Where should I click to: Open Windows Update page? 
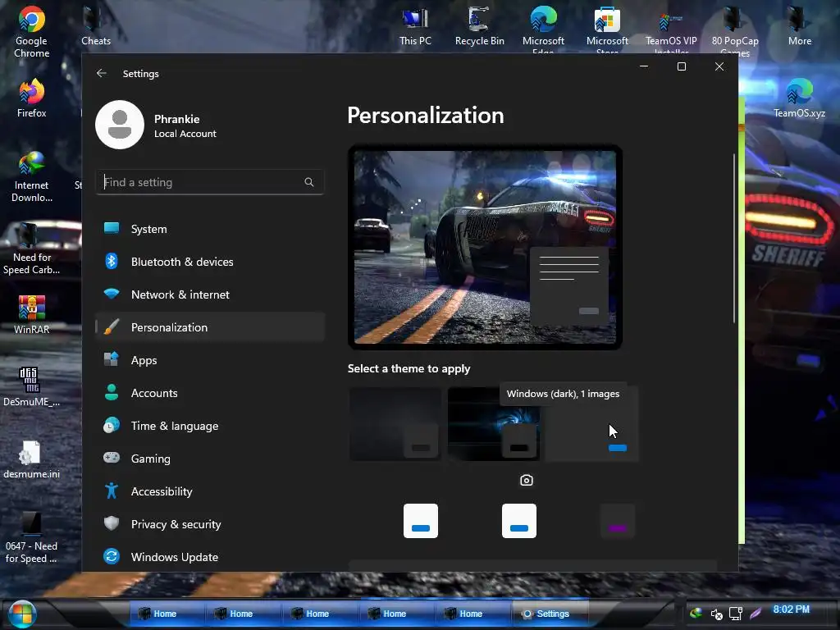[x=209, y=557]
